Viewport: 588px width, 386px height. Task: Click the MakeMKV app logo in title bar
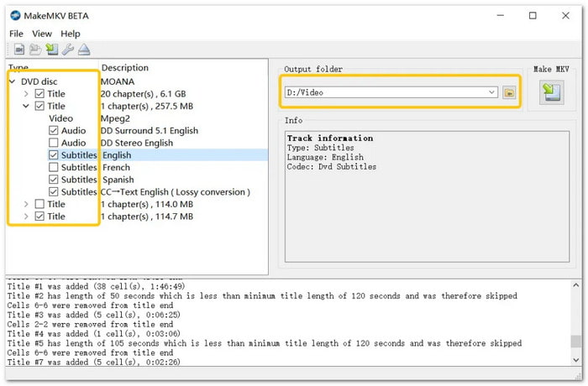click(x=15, y=16)
